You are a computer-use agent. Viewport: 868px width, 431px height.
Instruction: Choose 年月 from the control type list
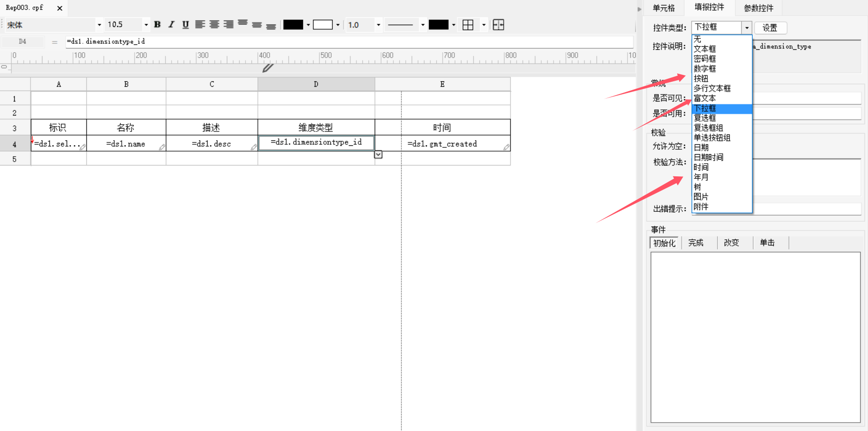pos(722,177)
